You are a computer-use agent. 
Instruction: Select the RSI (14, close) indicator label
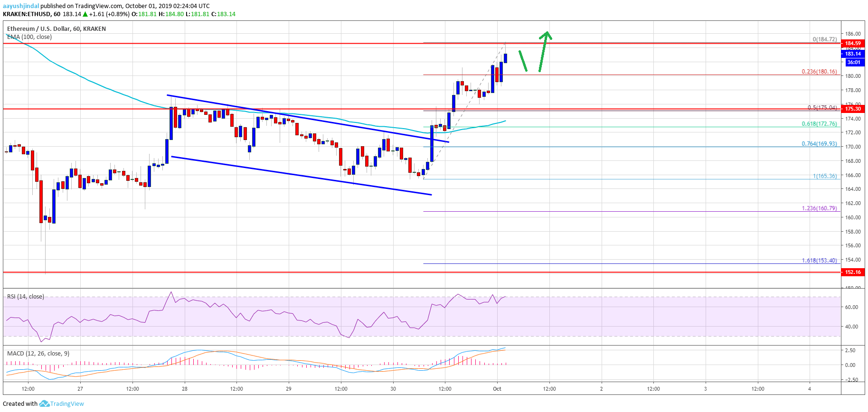click(x=26, y=297)
